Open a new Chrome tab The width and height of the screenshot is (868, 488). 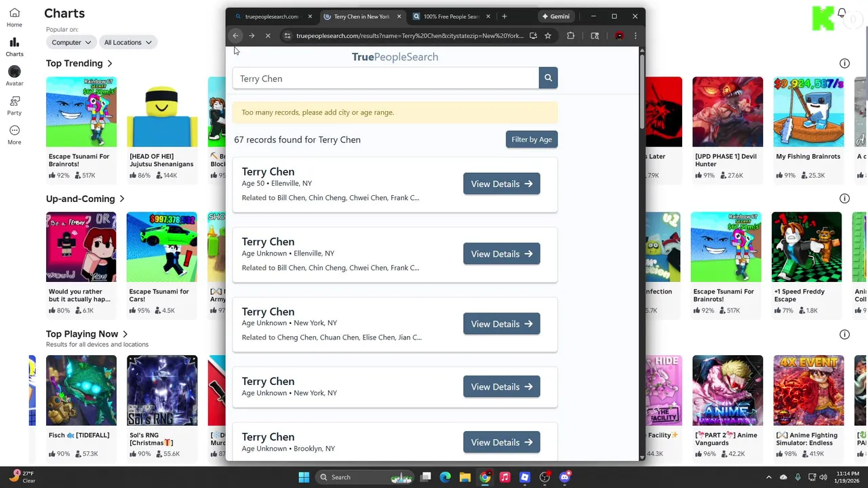click(x=505, y=16)
